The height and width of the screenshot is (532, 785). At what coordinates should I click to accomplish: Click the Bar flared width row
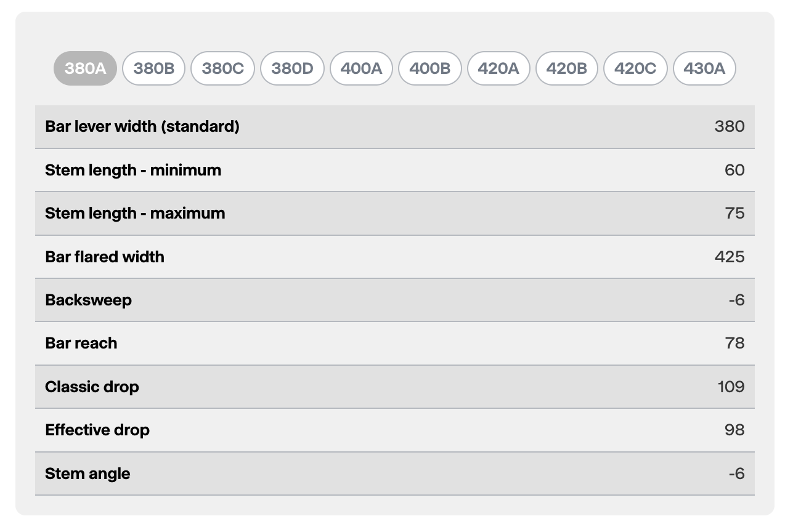click(394, 257)
